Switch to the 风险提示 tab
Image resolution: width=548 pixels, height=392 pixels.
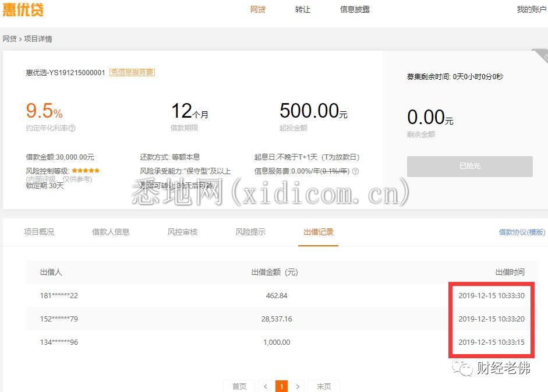[x=250, y=232]
